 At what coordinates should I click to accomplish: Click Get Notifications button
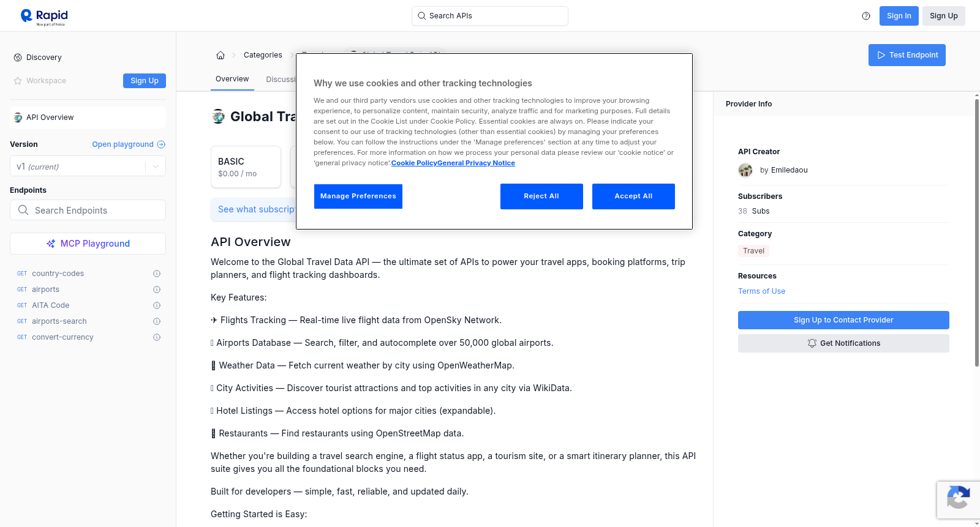(843, 343)
